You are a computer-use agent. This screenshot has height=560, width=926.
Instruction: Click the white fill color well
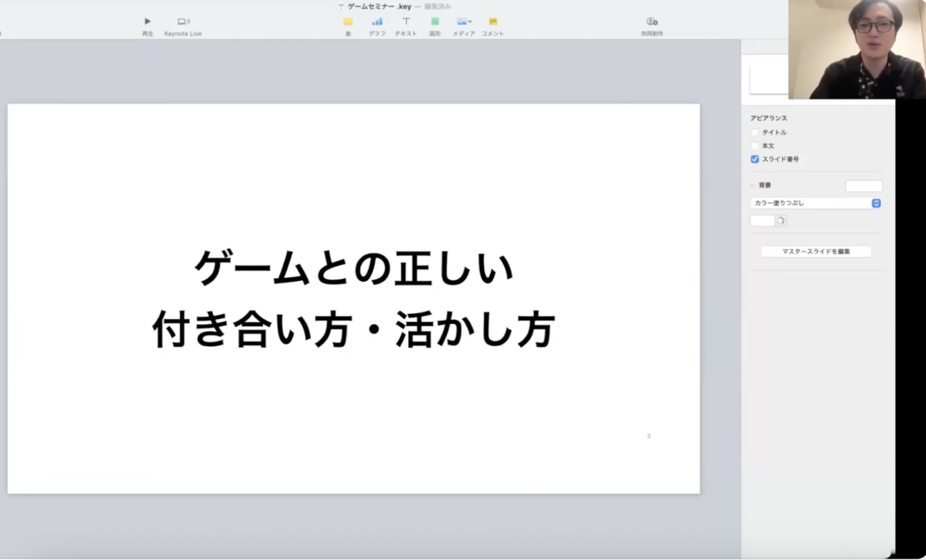coord(762,221)
